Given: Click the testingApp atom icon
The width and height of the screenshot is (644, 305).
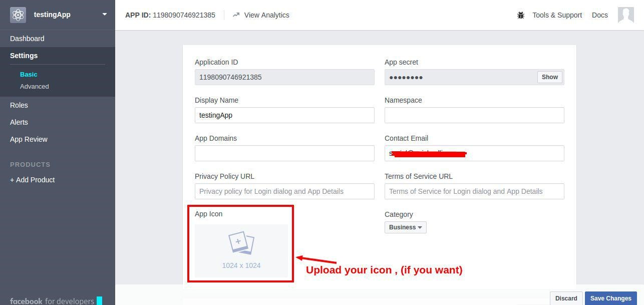Looking at the screenshot, I should point(18,15).
